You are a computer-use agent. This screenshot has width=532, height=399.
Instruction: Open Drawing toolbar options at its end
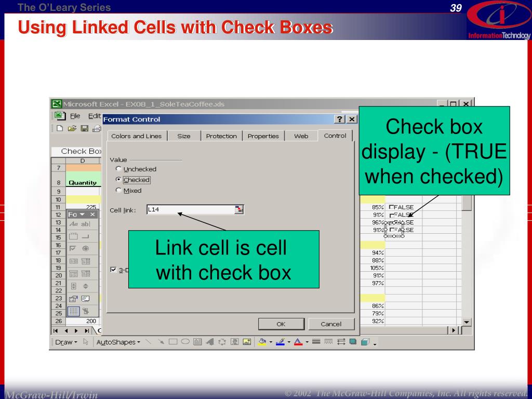tap(375, 344)
